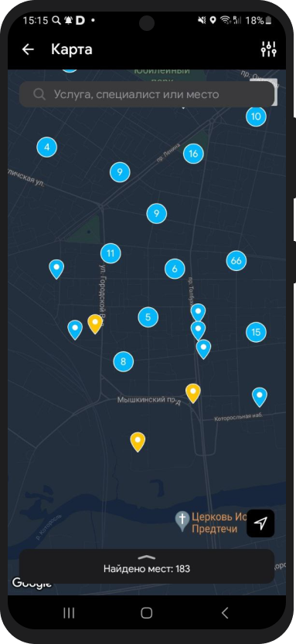Tap the battery 18% status indicator
The height and width of the screenshot is (644, 296).
[259, 20]
